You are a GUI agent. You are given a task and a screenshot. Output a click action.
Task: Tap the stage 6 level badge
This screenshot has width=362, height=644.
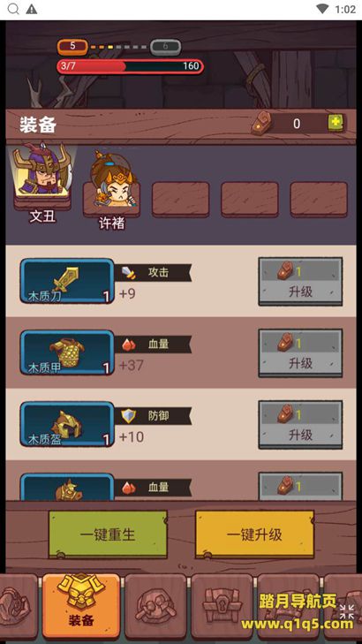click(165, 47)
